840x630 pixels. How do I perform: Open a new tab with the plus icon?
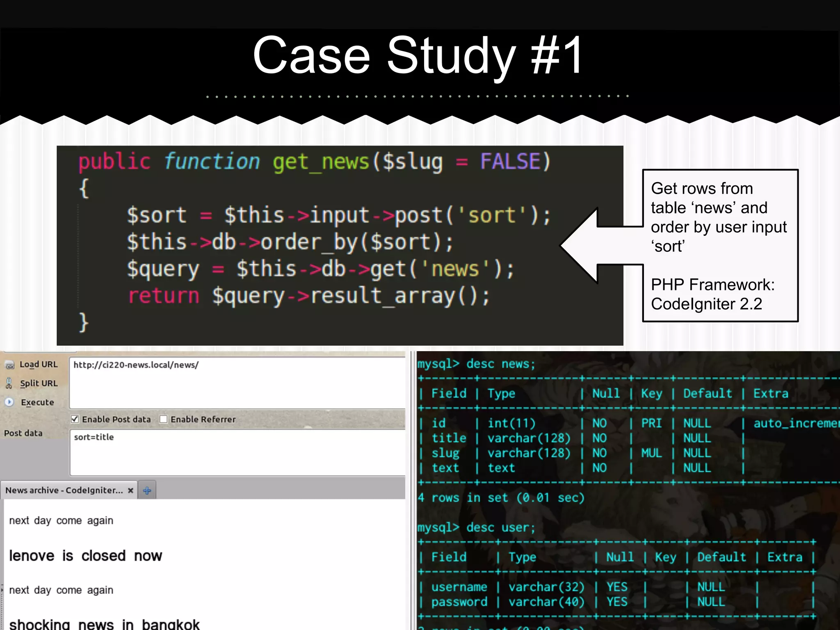tap(147, 491)
